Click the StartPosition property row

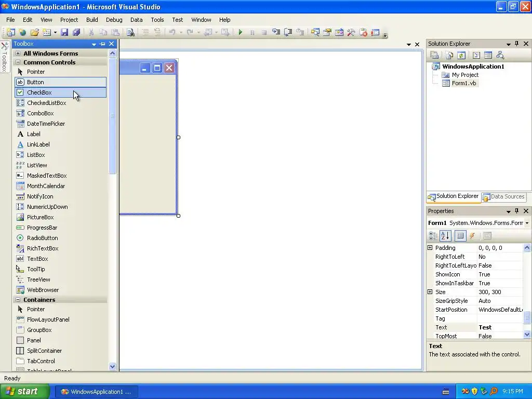(x=475, y=310)
